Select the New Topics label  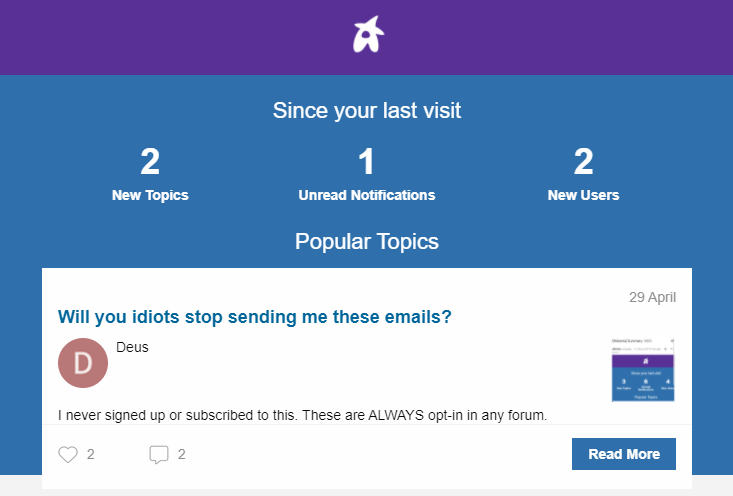(x=150, y=195)
